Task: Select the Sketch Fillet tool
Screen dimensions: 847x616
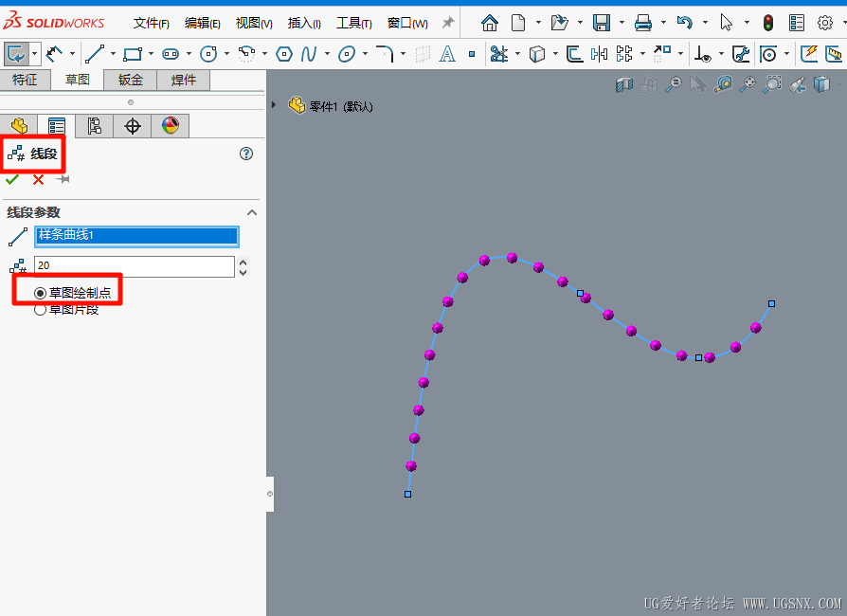Action: 385,54
